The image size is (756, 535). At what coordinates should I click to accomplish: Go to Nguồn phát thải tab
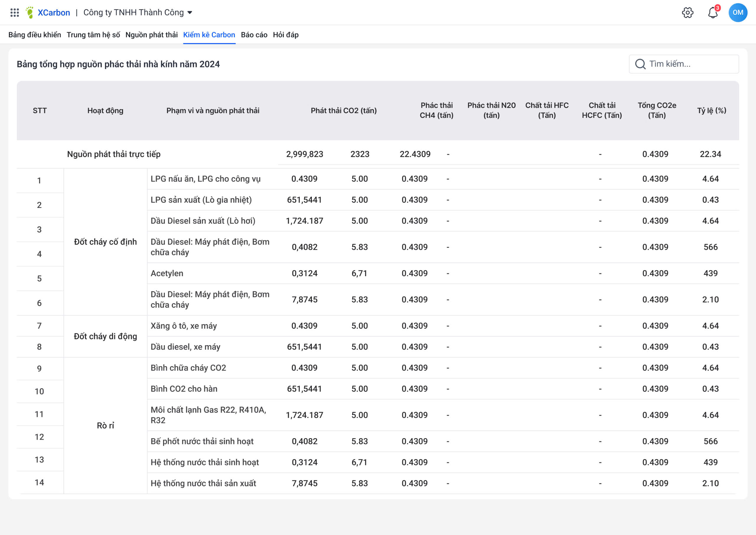click(151, 35)
